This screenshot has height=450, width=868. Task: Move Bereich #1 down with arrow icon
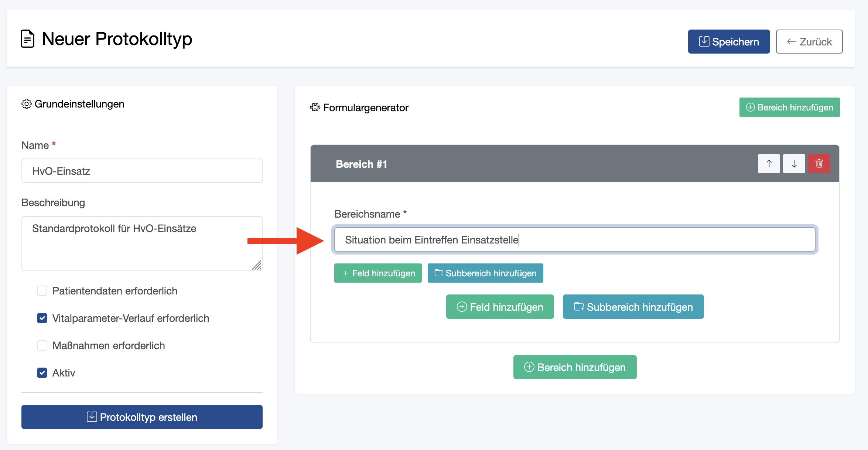pyautogui.click(x=794, y=164)
